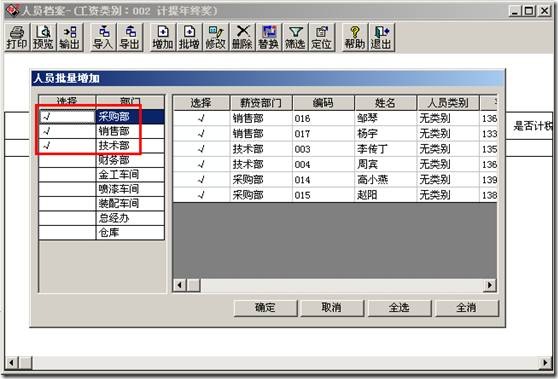This screenshot has height=379, width=558.
Task: Click the 打印 print toolbar icon
Action: [17, 37]
